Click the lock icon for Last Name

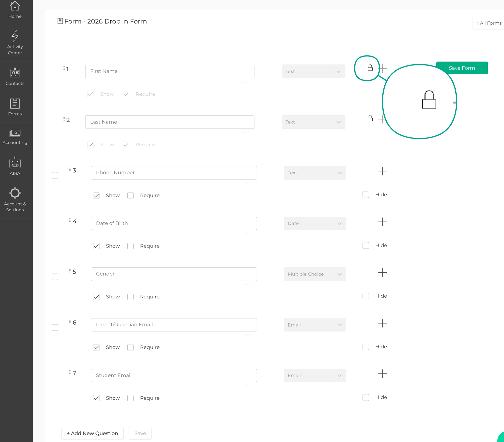coord(370,118)
